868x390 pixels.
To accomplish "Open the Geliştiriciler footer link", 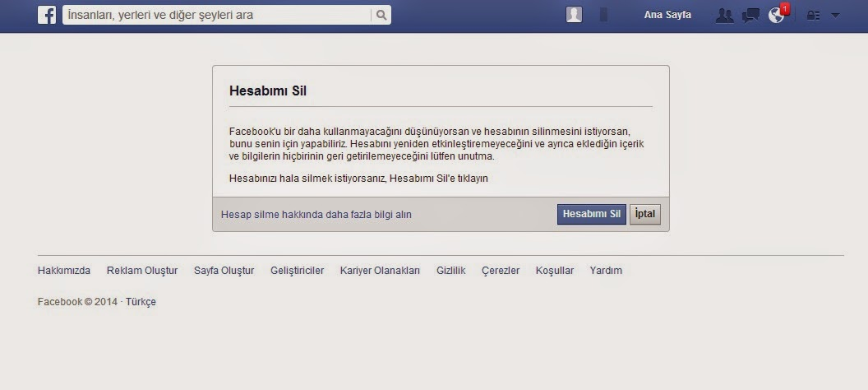I will coord(298,271).
